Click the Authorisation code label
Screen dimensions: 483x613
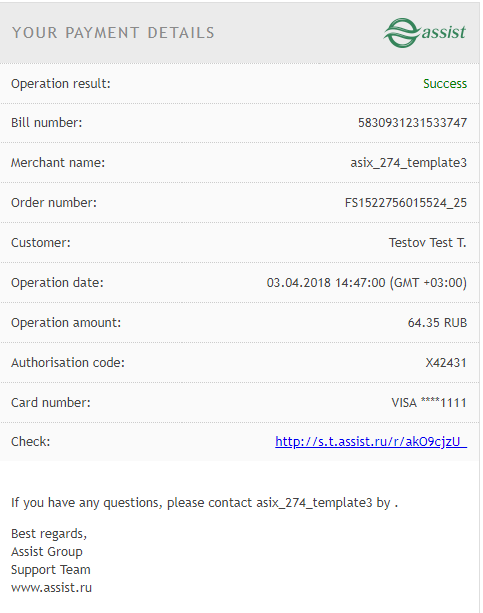(x=68, y=363)
